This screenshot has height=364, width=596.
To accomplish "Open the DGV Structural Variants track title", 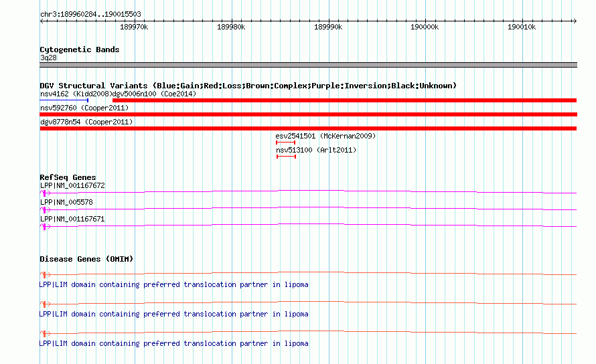I will coord(248,86).
